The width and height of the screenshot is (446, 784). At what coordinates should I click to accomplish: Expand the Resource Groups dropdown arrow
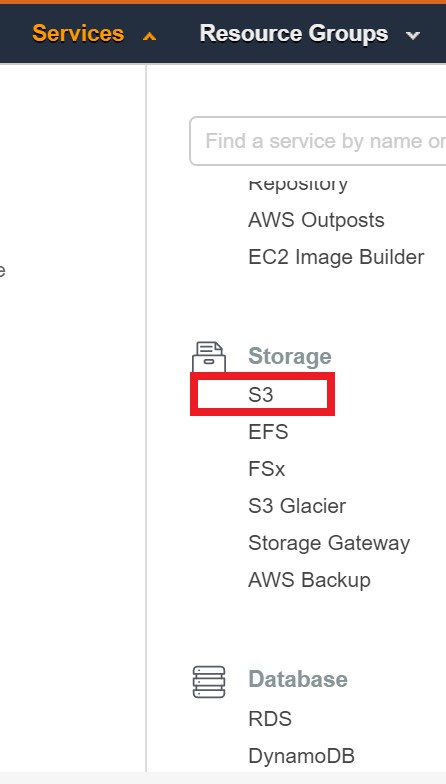coord(412,36)
